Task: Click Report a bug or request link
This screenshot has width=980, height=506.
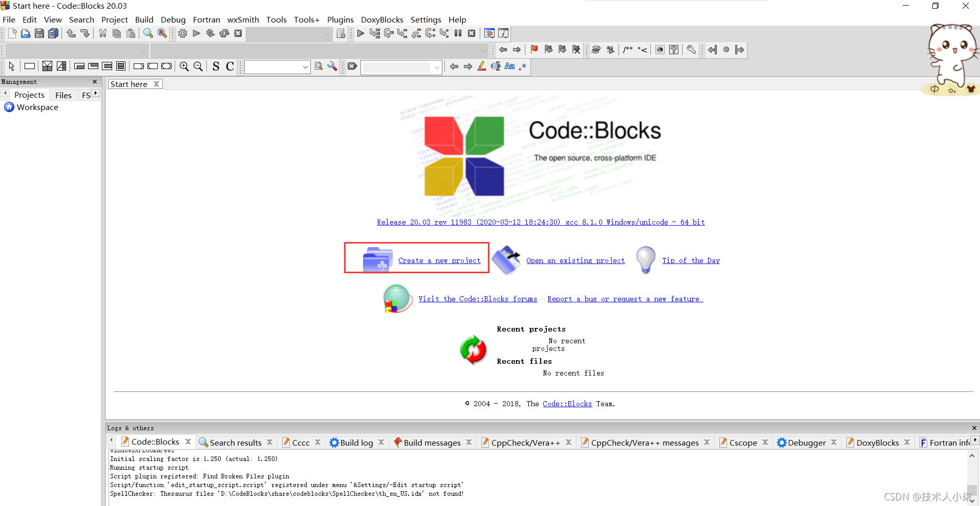Action: [625, 299]
